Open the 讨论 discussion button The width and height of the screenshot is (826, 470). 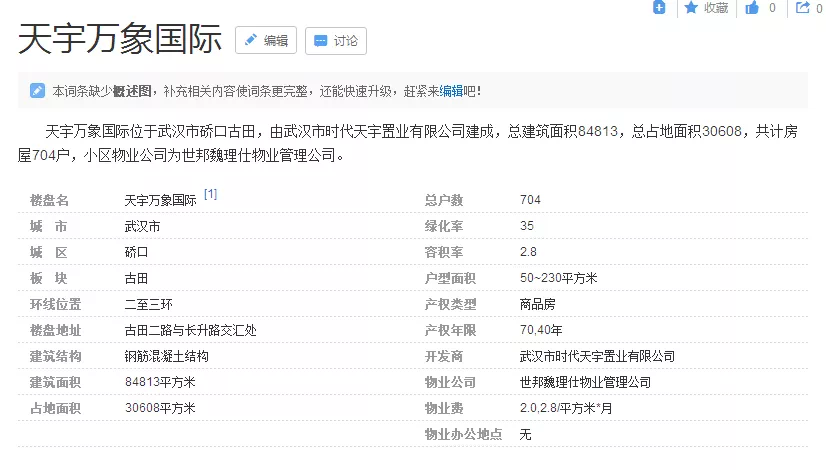click(336, 41)
